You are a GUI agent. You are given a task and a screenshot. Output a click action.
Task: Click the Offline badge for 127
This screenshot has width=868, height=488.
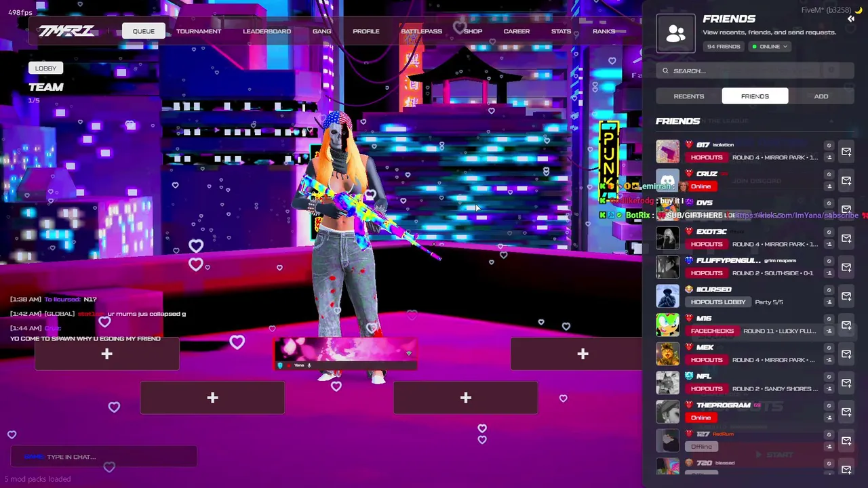(701, 447)
